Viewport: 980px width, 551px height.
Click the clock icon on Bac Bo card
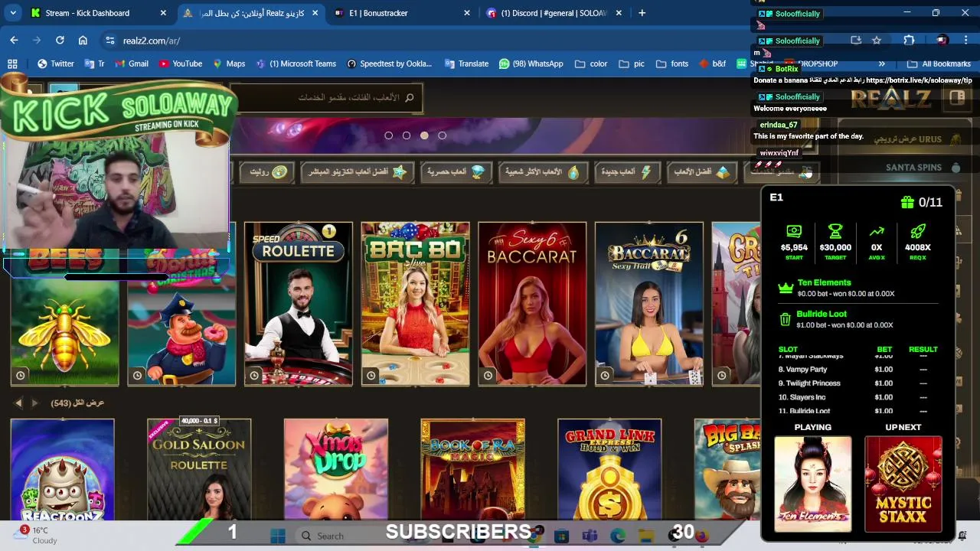pos(371,375)
